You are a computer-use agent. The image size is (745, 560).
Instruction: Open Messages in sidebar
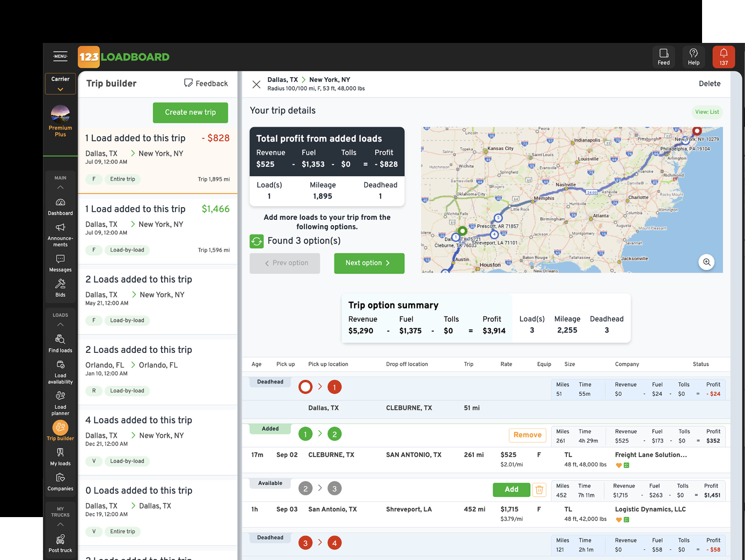coord(60,263)
